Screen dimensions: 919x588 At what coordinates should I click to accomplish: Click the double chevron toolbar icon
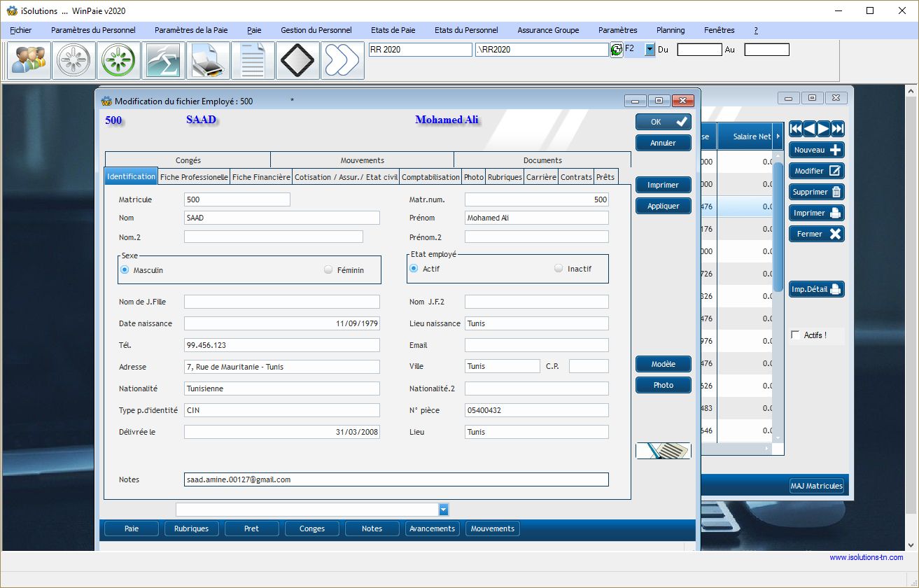pos(343,61)
